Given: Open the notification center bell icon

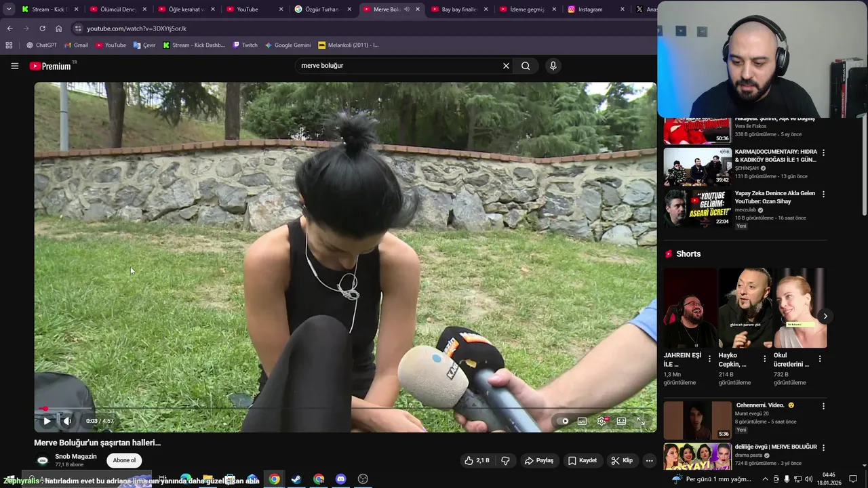Looking at the screenshot, I should pyautogui.click(x=853, y=479).
